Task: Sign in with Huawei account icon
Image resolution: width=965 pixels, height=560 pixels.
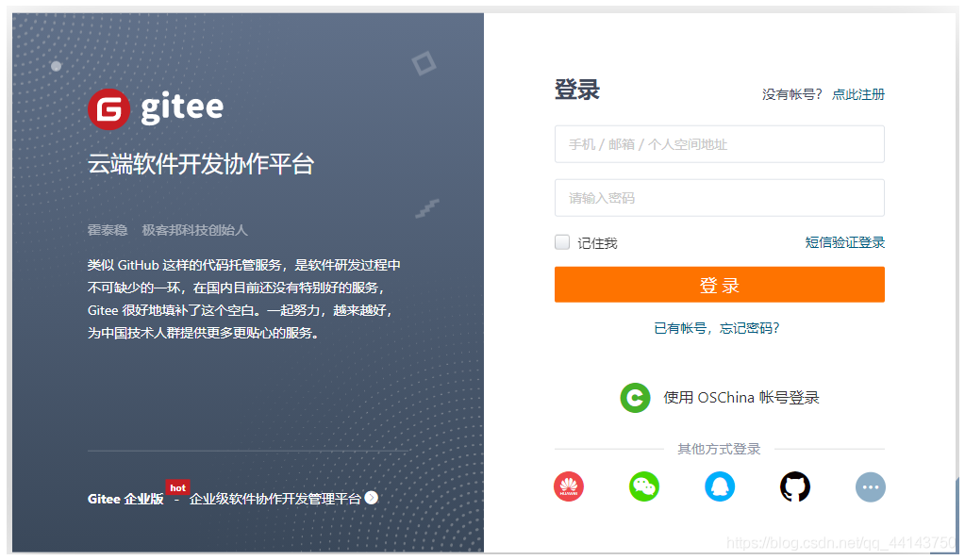Action: click(x=569, y=486)
